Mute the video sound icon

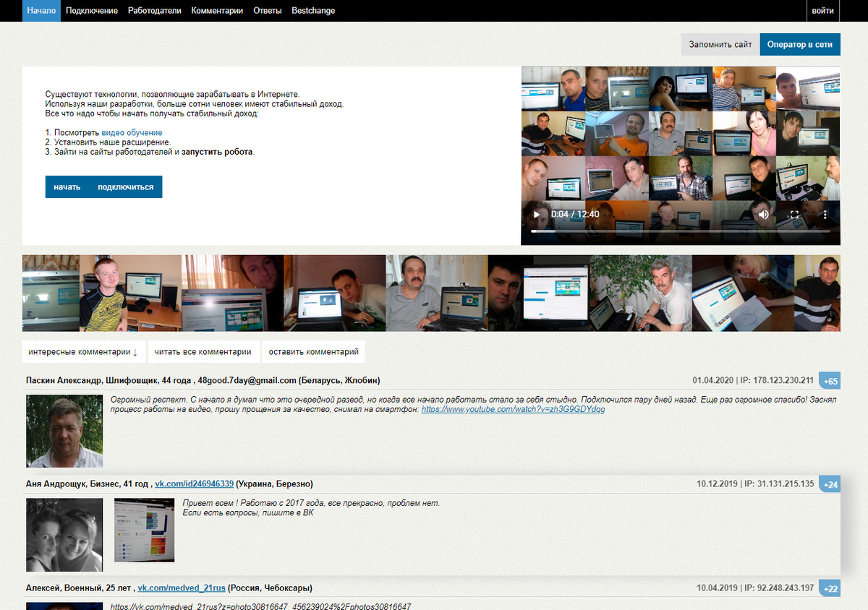point(764,215)
